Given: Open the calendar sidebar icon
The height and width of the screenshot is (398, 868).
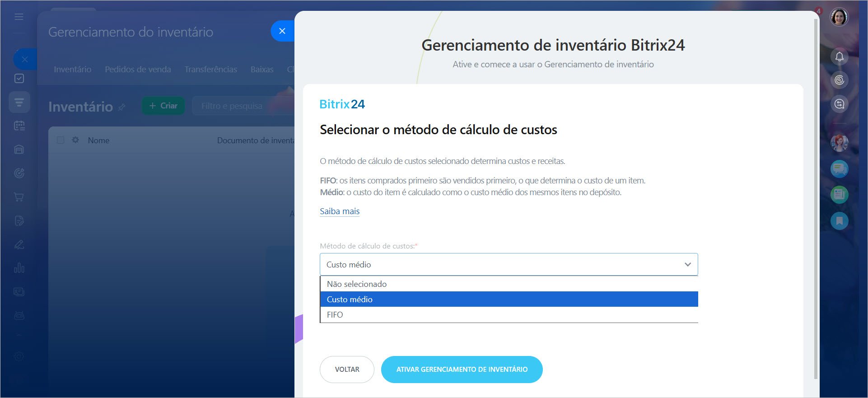Looking at the screenshot, I should pos(19,126).
